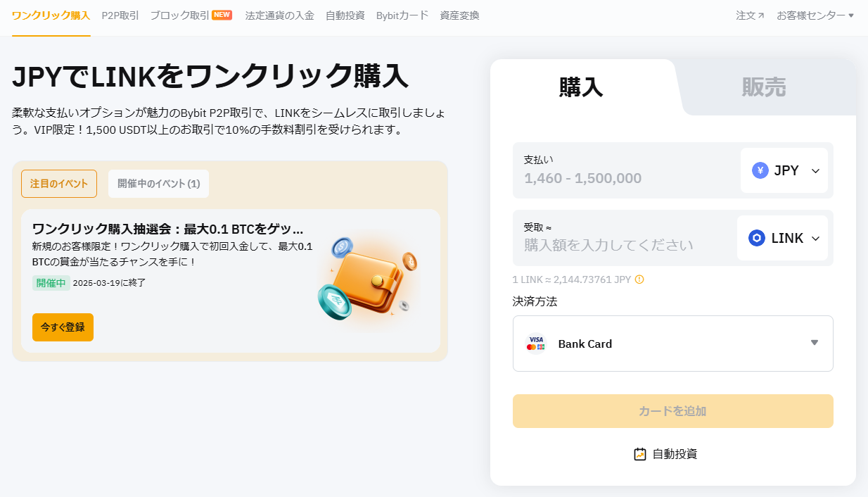The height and width of the screenshot is (497, 868).
Task: Select the 開催中のイベント (1) tab
Action: coord(158,183)
